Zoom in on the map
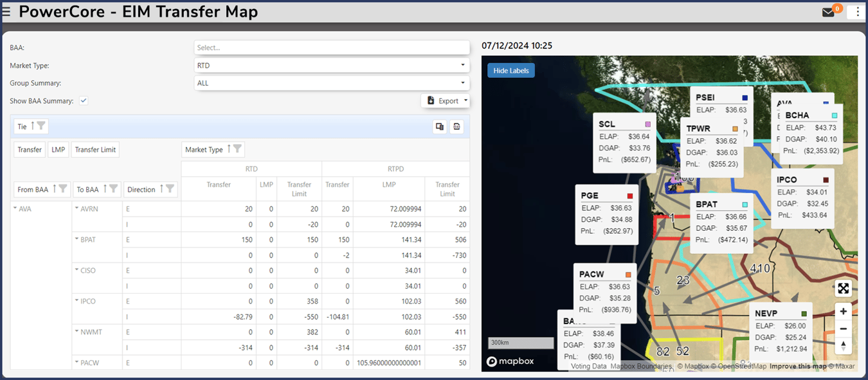This screenshot has width=868, height=380. click(x=844, y=311)
